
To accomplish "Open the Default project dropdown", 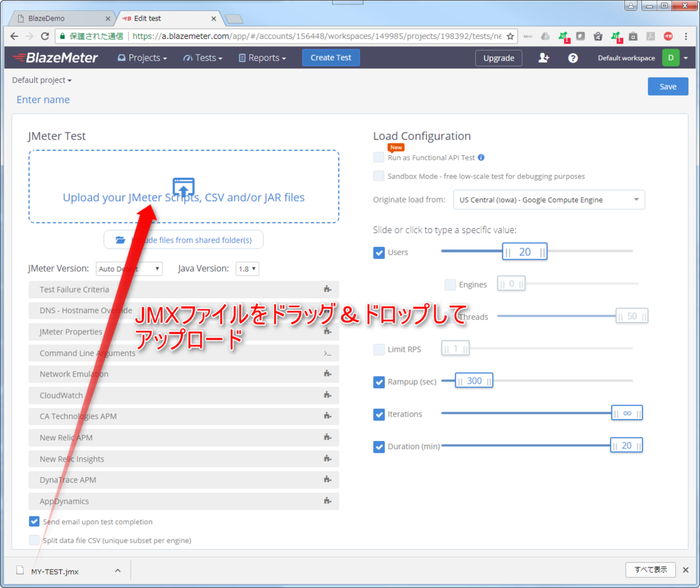I will (x=42, y=80).
